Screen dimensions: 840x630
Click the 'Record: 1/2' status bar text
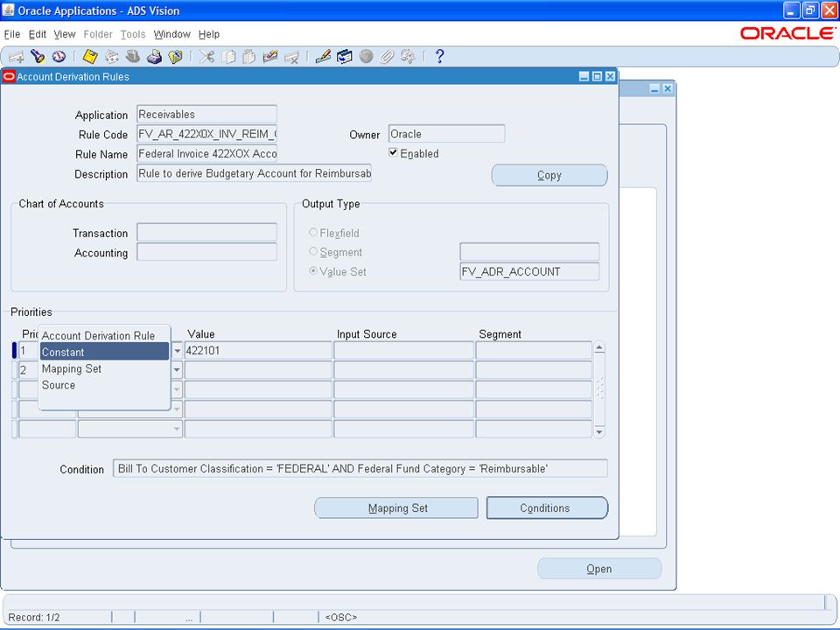pos(34,617)
